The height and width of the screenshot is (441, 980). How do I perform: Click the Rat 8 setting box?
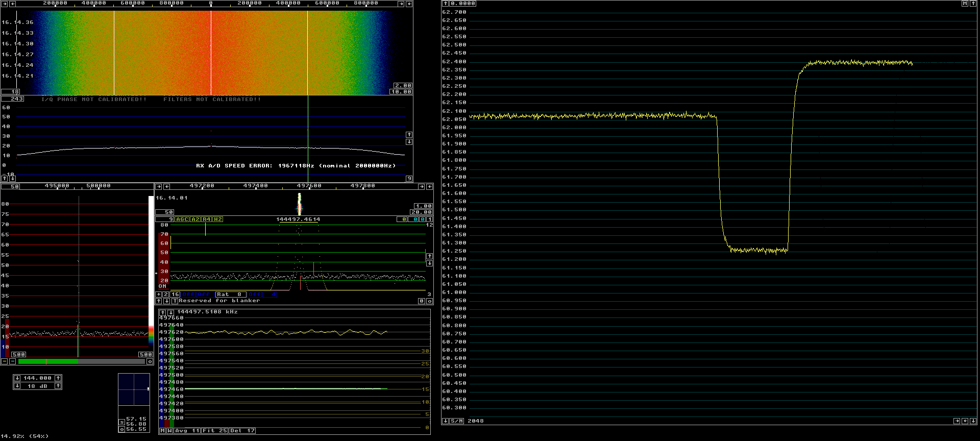pos(231,295)
